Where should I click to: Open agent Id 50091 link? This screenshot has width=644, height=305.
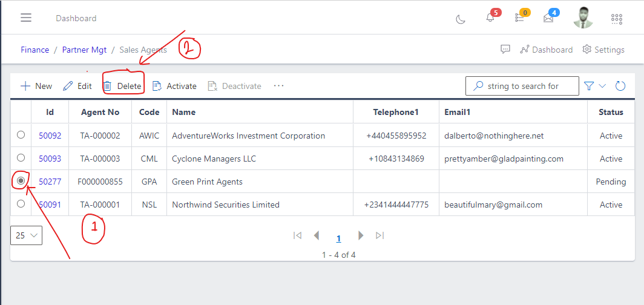point(50,205)
